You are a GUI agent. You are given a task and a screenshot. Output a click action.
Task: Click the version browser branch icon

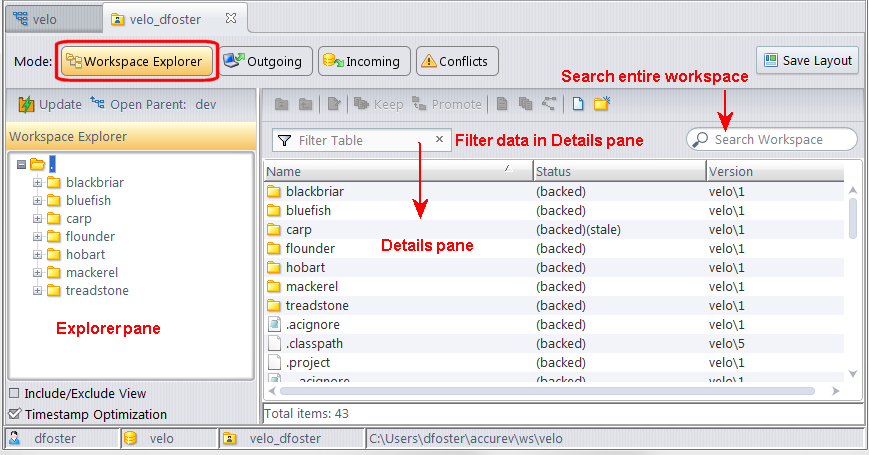pos(550,104)
